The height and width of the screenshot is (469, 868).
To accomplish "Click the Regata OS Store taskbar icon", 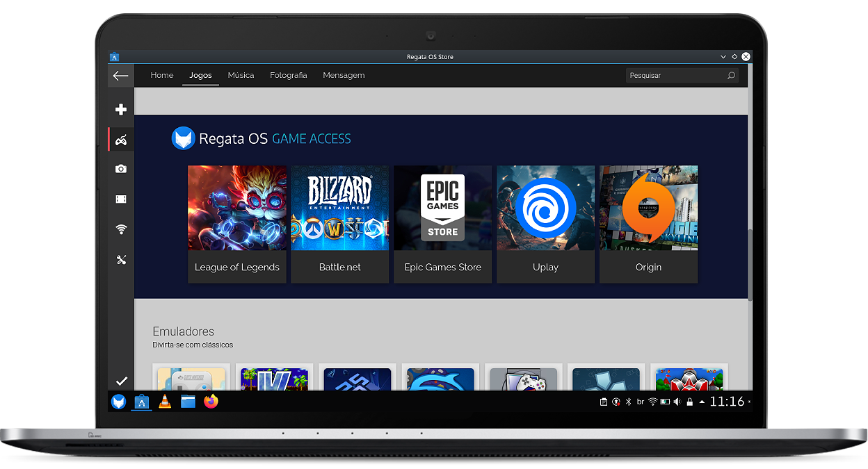I will point(142,402).
